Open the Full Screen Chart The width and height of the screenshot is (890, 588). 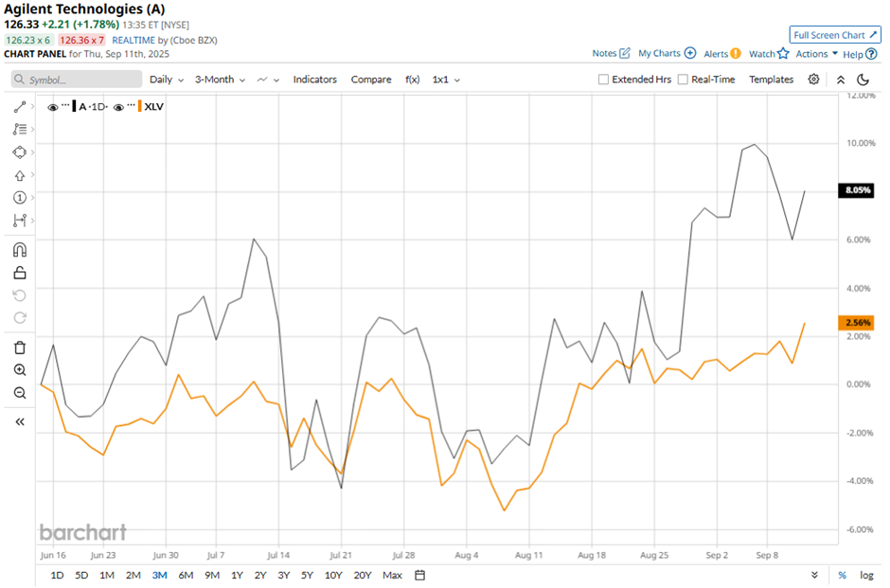[835, 35]
